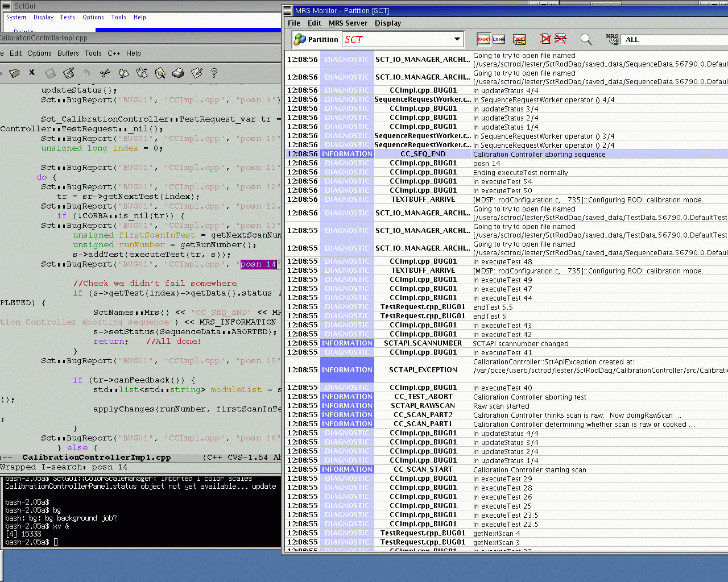Click the CC_SCAN_PART2 message name
Image resolution: width=728 pixels, height=582 pixels.
click(423, 415)
